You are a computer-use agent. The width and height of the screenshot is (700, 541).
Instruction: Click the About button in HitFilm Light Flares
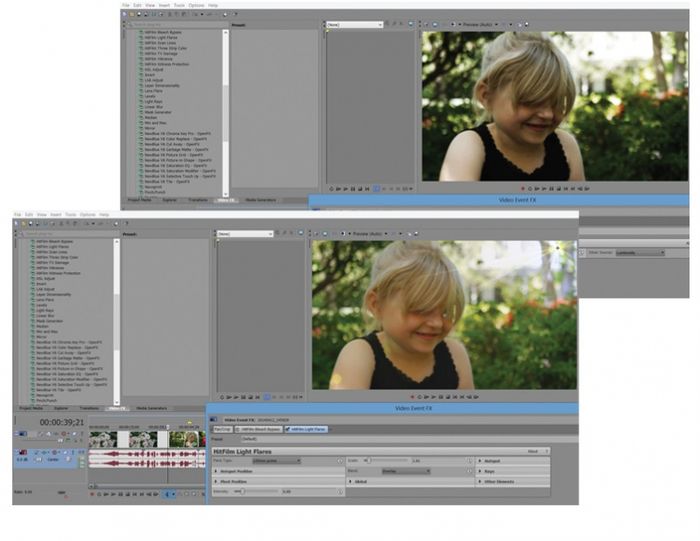532,451
